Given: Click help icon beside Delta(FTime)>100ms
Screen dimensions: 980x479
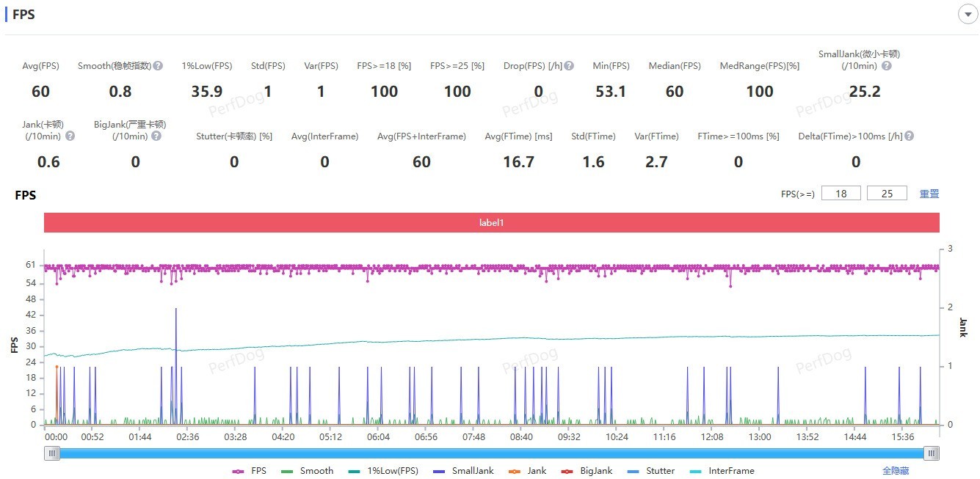Looking at the screenshot, I should 909,136.
